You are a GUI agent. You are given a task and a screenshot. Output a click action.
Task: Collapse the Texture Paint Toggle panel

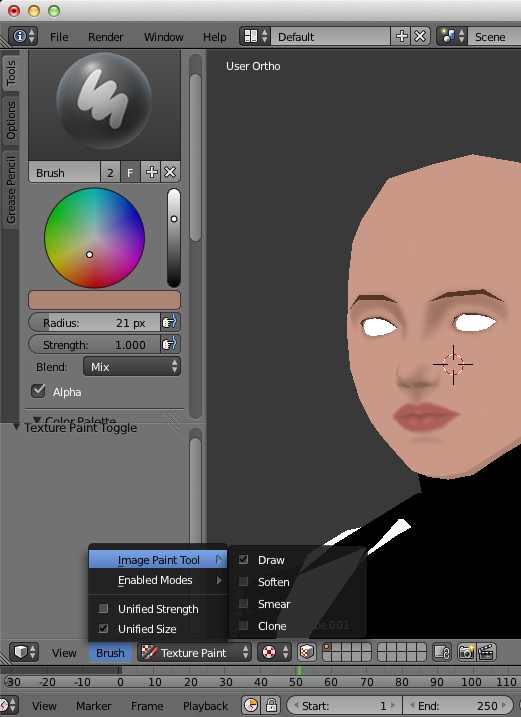point(16,427)
